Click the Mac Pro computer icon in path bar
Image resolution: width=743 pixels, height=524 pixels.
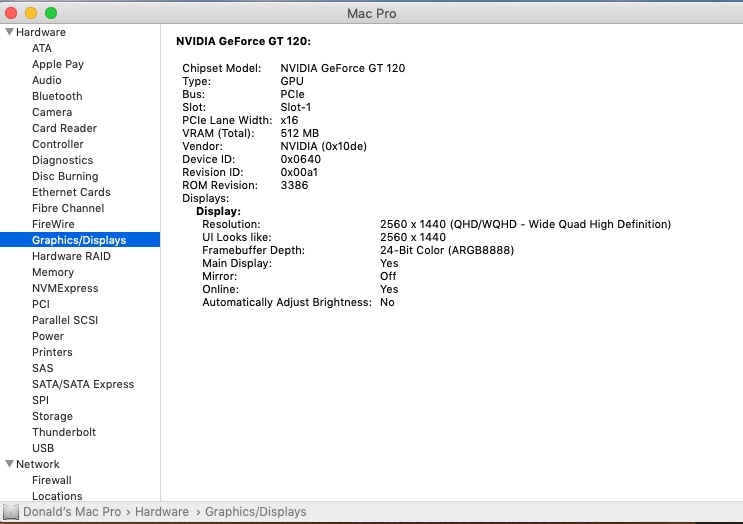click(10, 512)
